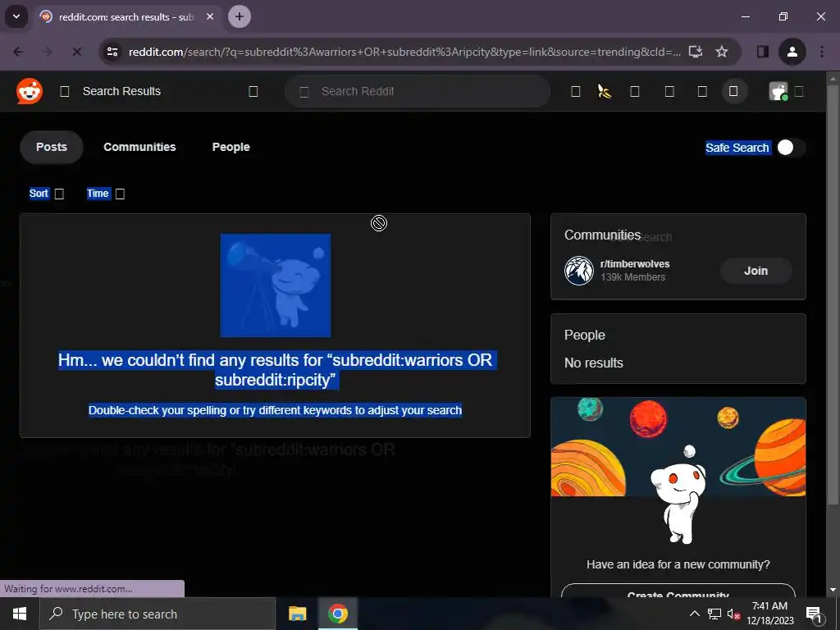Open the network icon in system tray
840x630 pixels.
coord(714,614)
